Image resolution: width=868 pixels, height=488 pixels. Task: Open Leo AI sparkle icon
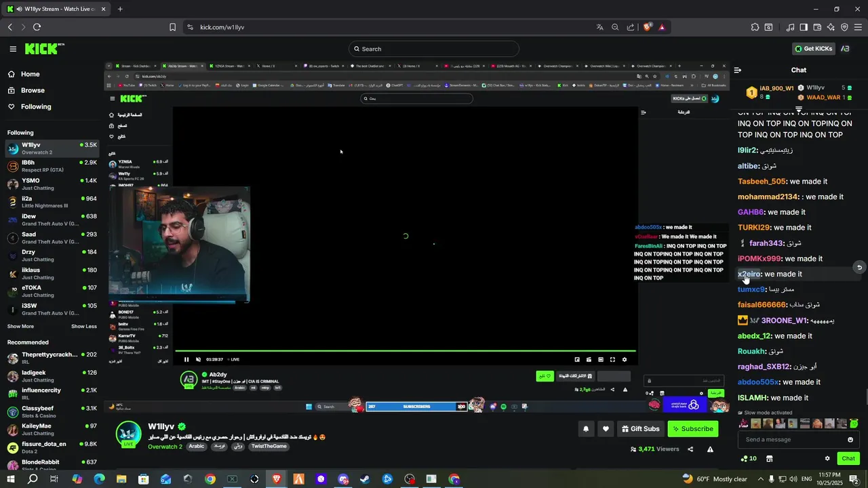pyautogui.click(x=831, y=27)
